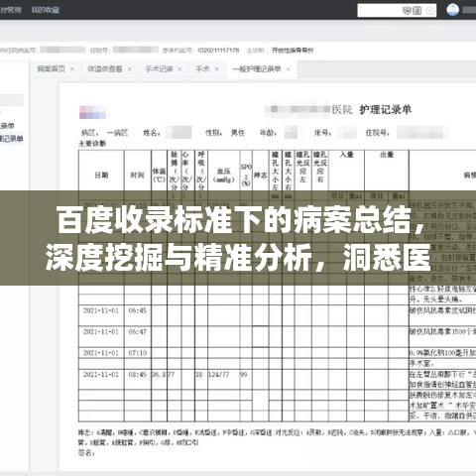The image size is (476, 476).
Task: Close the 手术 tab
Action: coord(217,69)
